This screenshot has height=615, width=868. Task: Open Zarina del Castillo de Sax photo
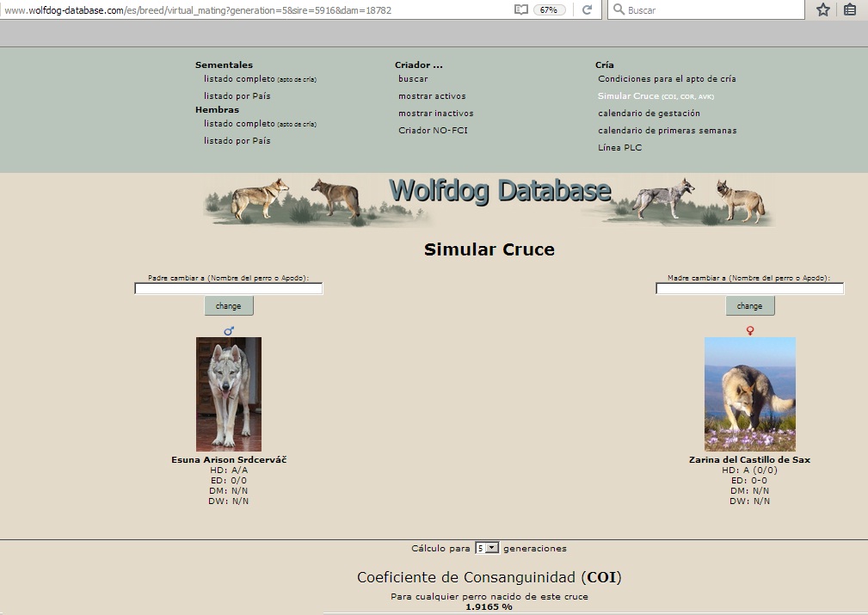750,394
